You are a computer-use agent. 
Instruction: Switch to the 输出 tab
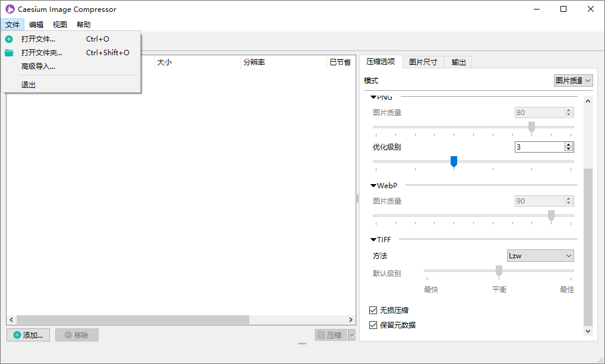click(x=458, y=62)
